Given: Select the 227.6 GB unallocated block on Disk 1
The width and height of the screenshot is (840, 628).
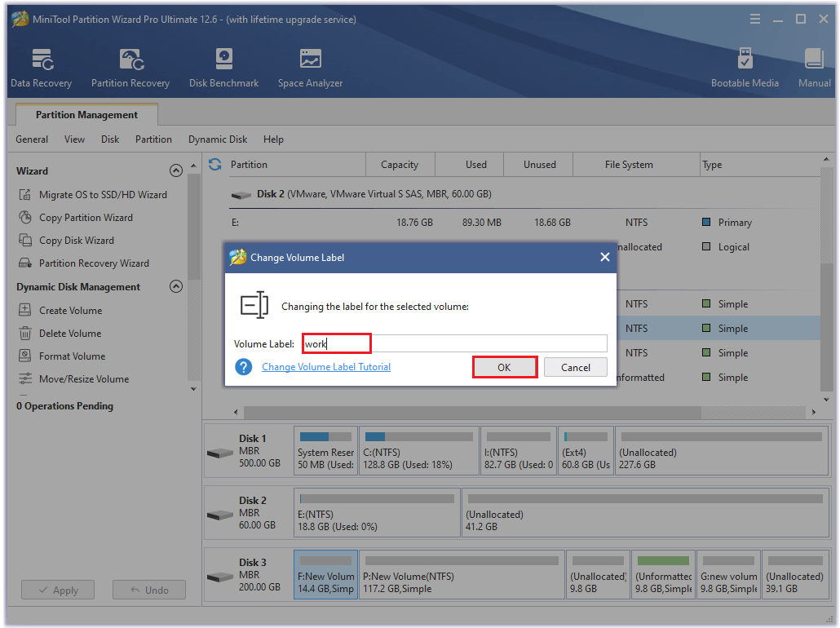Looking at the screenshot, I should [722, 451].
